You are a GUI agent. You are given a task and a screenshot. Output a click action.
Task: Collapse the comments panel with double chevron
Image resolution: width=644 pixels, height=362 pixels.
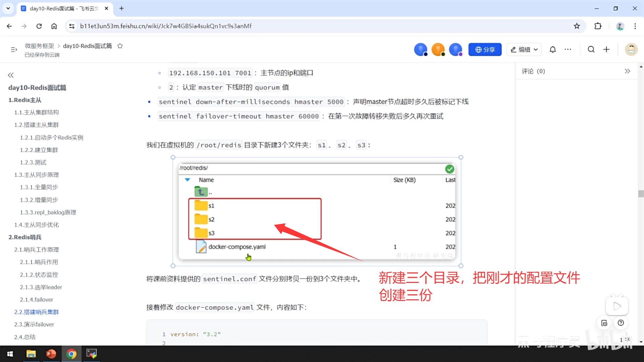click(x=627, y=71)
